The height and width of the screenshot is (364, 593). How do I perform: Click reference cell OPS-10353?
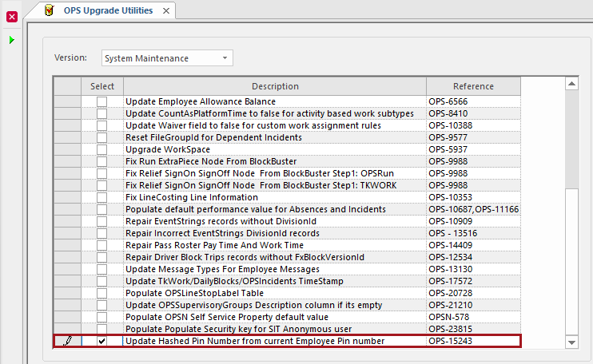click(473, 197)
